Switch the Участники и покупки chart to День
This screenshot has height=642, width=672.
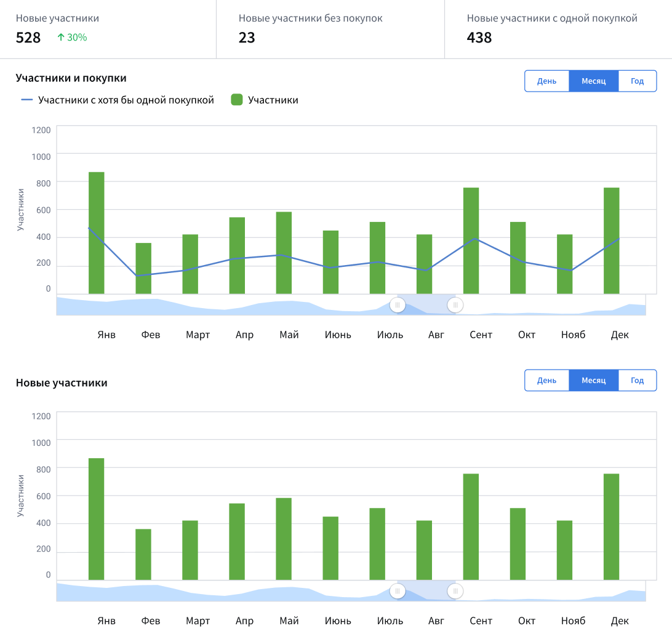[x=546, y=81]
